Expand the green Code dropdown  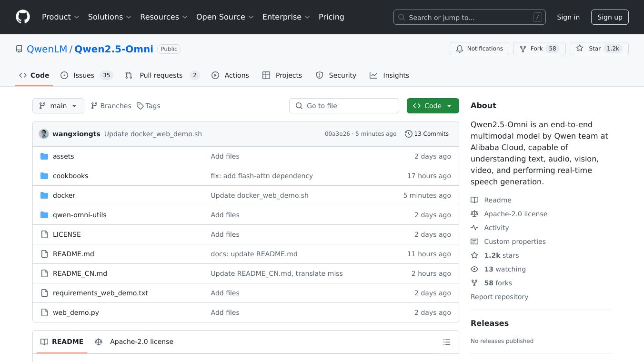tap(433, 106)
